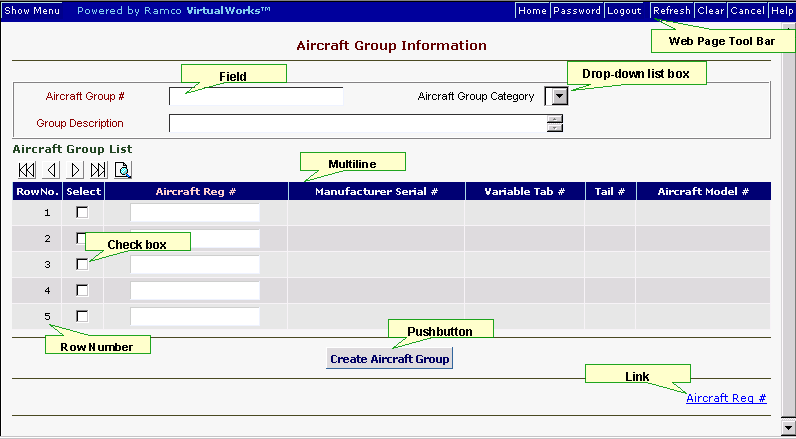Click the Aircraft Reg # field in row 4

(195, 290)
